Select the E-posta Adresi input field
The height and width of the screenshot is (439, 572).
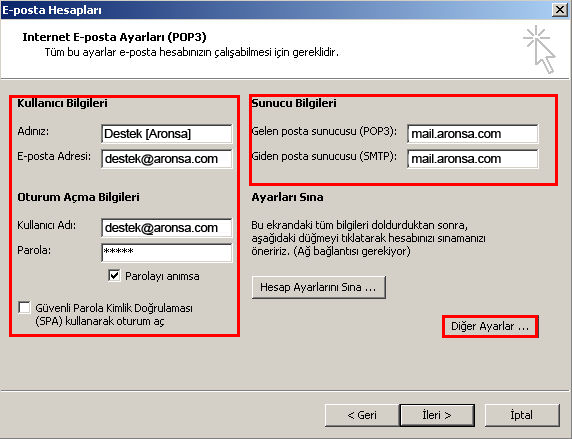167,159
